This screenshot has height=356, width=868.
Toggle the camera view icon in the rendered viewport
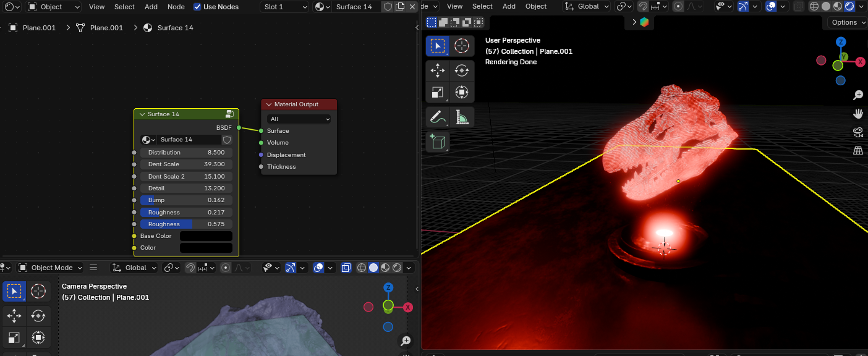pyautogui.click(x=858, y=132)
